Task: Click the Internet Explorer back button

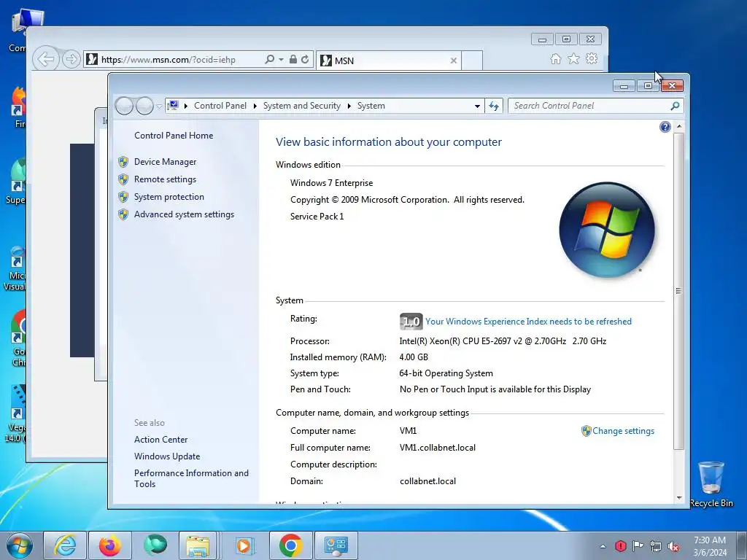Action: click(46, 60)
